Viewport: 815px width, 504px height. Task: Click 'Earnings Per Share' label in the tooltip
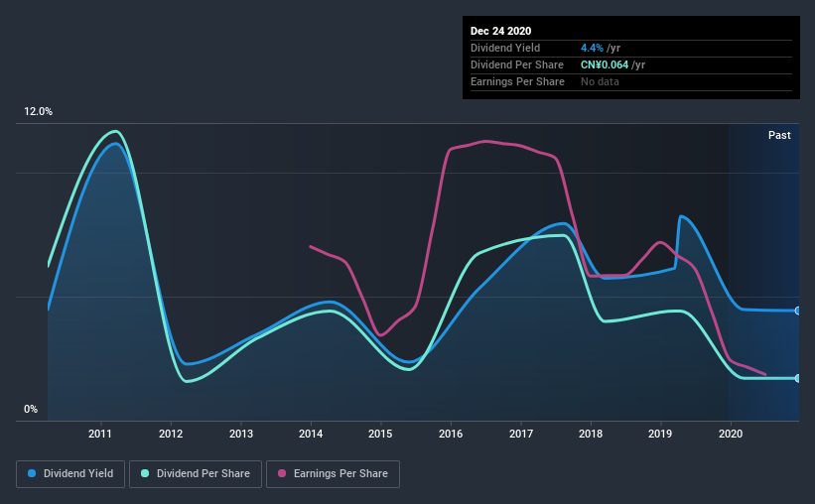click(517, 81)
